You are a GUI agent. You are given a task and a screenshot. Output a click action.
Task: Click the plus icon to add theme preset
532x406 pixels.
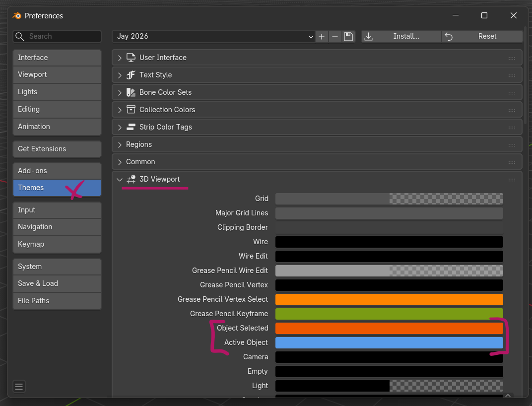pyautogui.click(x=322, y=37)
